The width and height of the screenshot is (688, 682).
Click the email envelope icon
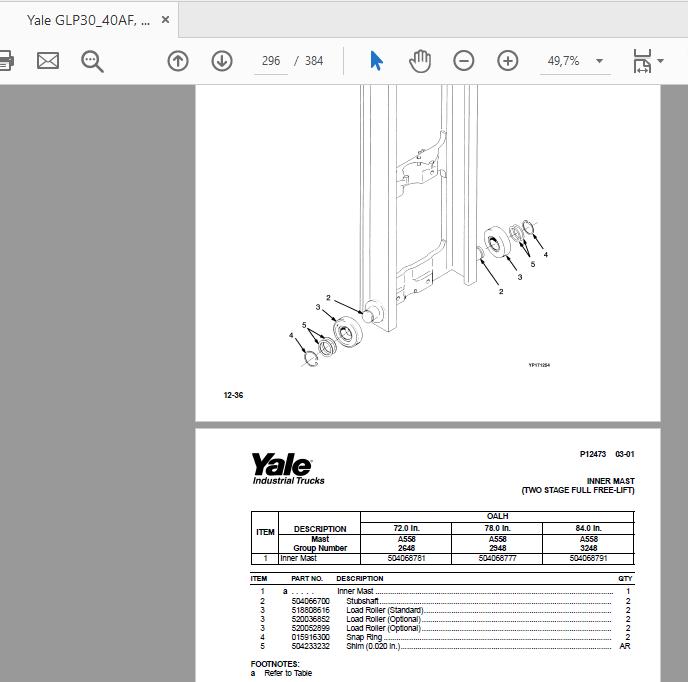click(x=48, y=61)
